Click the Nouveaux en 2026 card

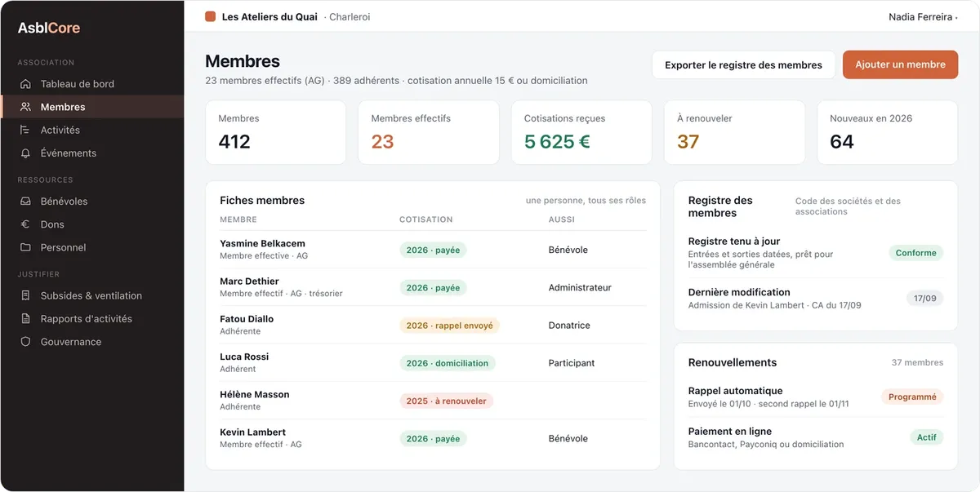point(888,132)
